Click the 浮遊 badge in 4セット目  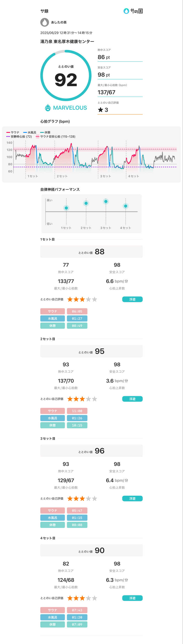click(132, 598)
